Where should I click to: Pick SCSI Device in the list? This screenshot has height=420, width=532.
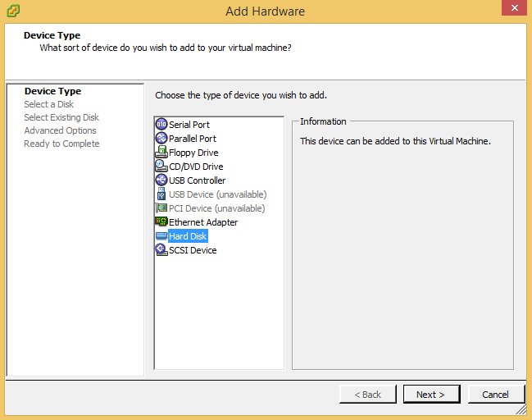click(x=193, y=250)
